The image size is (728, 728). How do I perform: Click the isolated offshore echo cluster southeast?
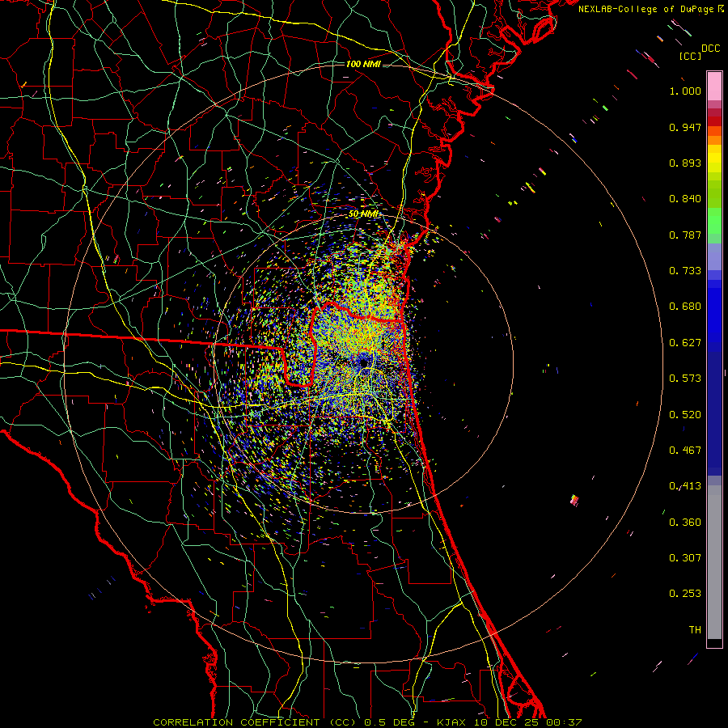[x=575, y=500]
